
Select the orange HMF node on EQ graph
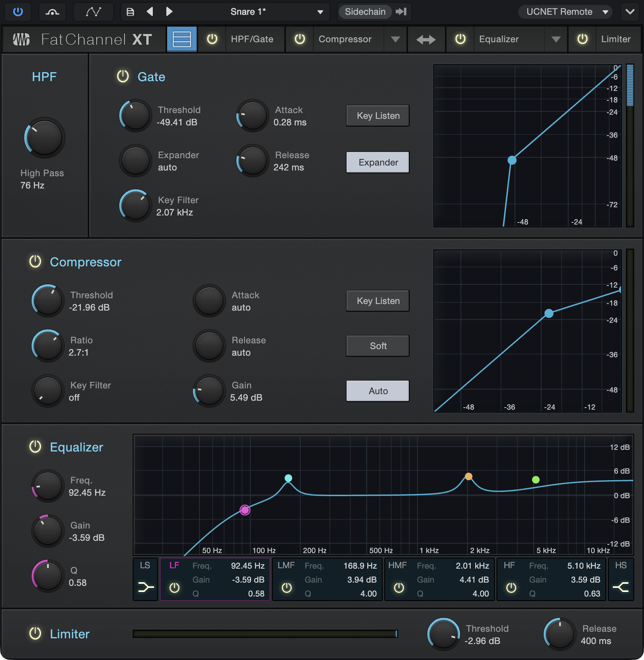click(x=469, y=476)
